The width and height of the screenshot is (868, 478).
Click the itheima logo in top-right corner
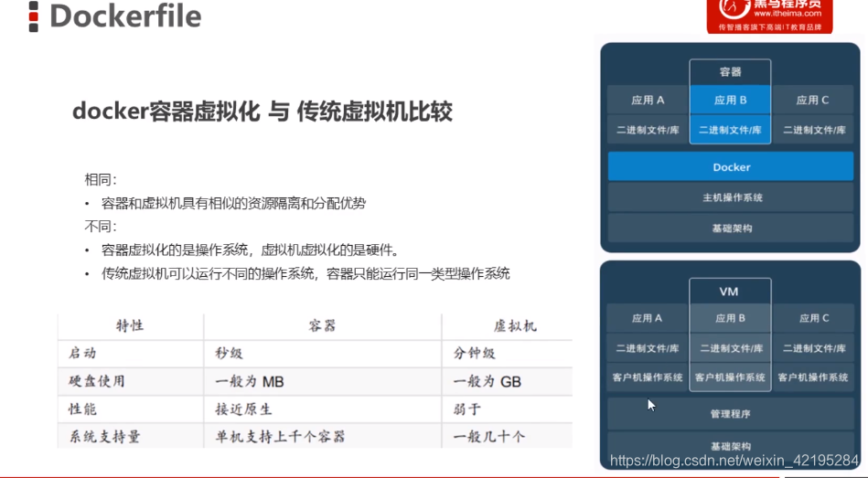pos(769,16)
